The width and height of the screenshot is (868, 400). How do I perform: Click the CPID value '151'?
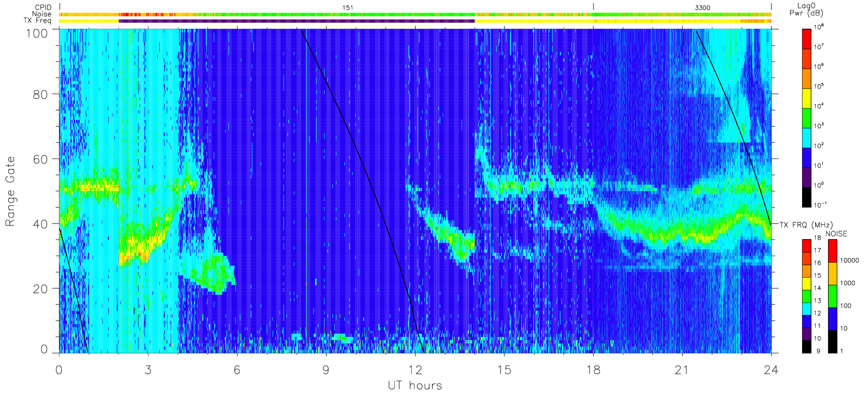point(348,8)
